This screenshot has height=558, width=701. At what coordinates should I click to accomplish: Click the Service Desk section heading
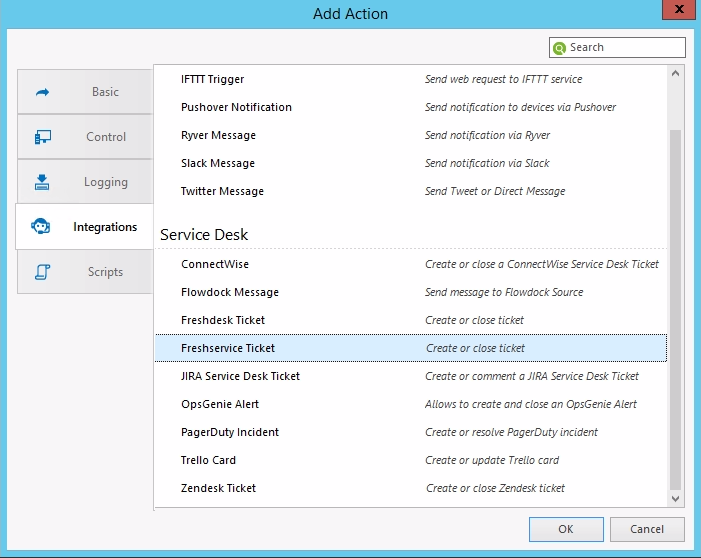point(204,235)
